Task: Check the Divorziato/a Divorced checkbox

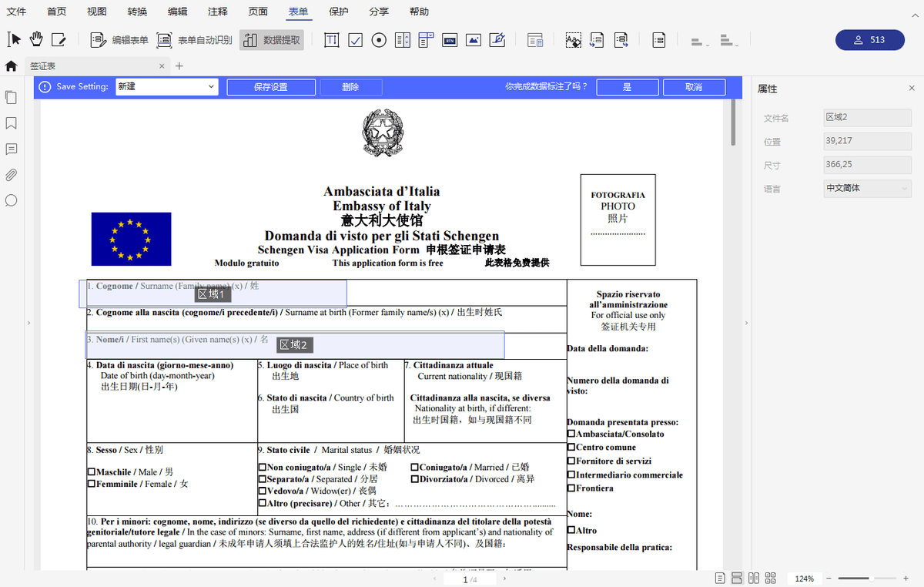Action: (415, 479)
